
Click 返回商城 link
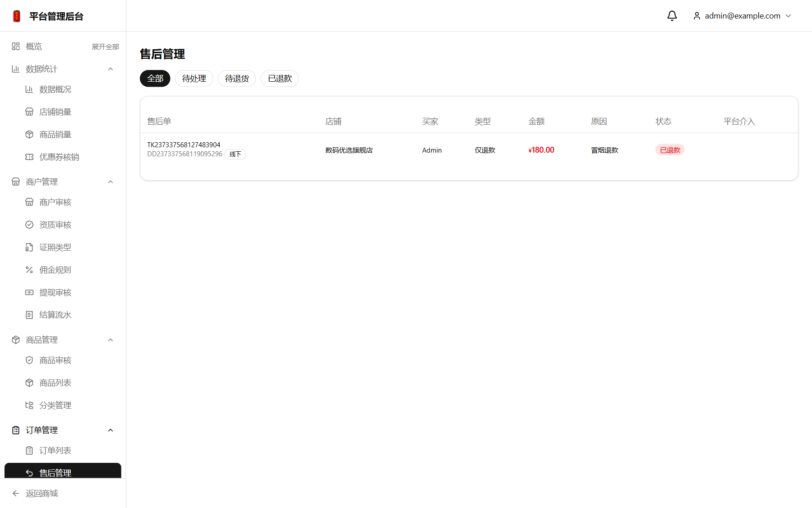[x=42, y=494]
